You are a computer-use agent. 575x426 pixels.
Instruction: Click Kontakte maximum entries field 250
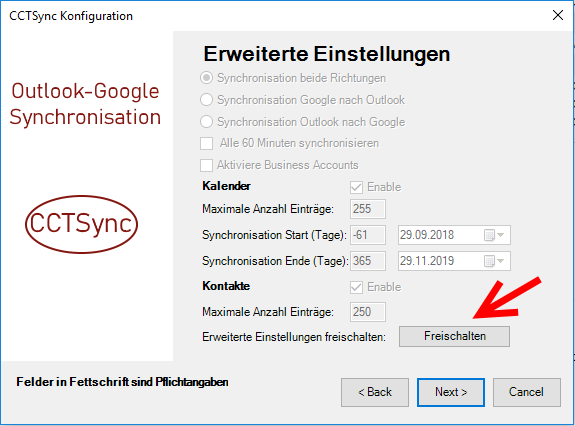click(x=368, y=312)
